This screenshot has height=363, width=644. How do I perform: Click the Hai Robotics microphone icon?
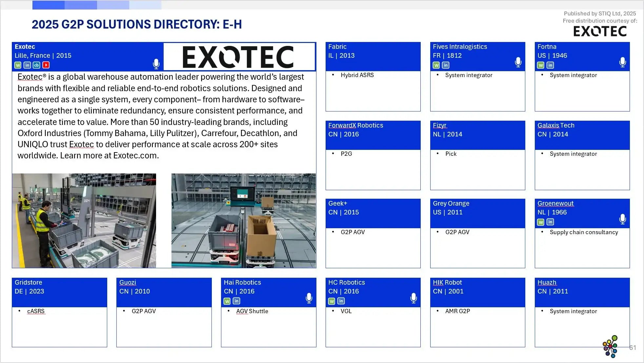point(309,298)
